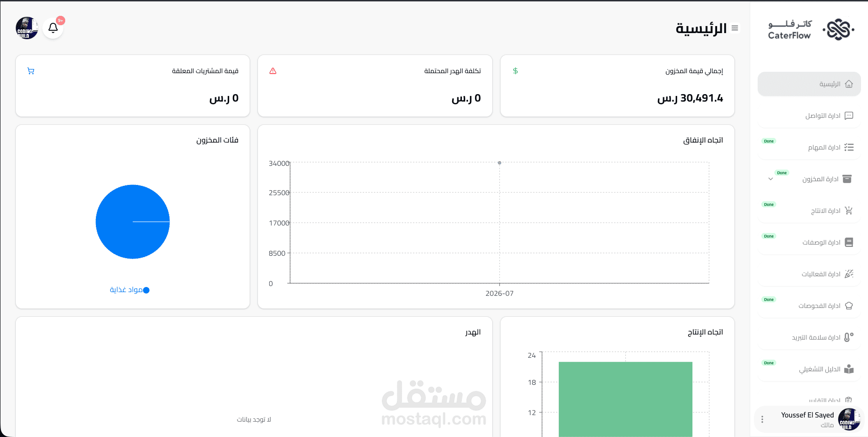The height and width of the screenshot is (437, 868).
Task: Click the data point on spending trend chart
Action: [x=500, y=163]
